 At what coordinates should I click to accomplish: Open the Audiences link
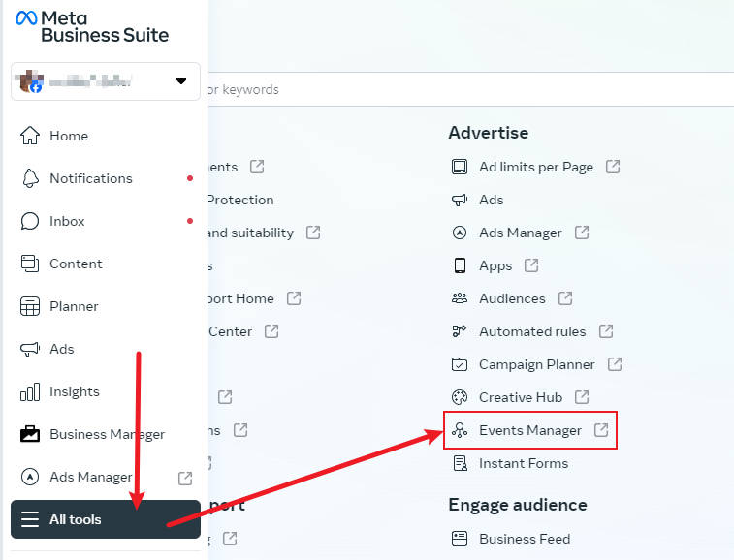click(512, 298)
